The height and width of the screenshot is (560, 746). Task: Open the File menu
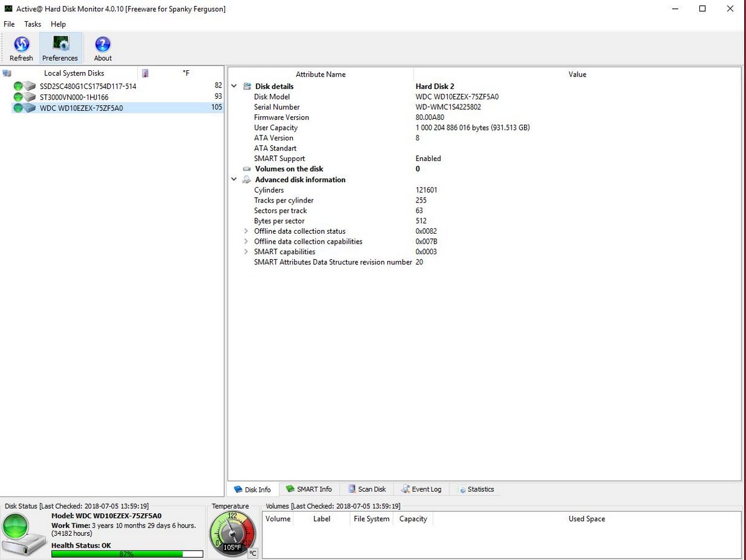tap(9, 24)
